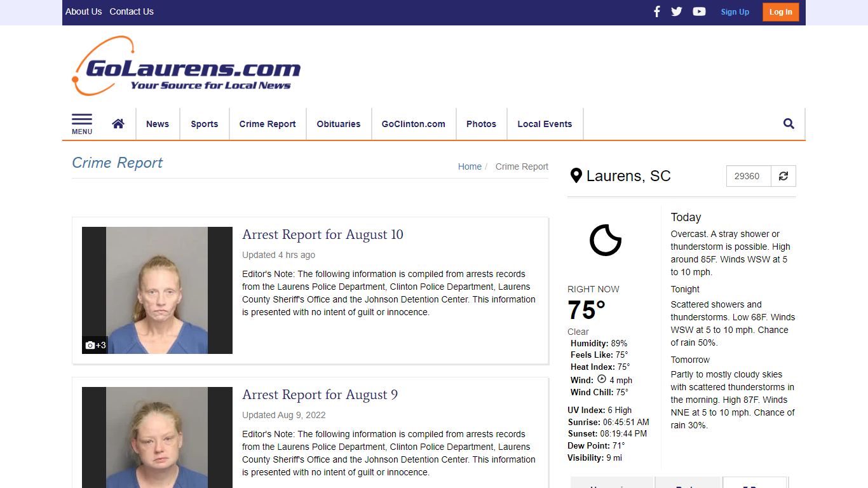The width and height of the screenshot is (868, 488).
Task: Click the orange Log In button
Action: pos(781,12)
